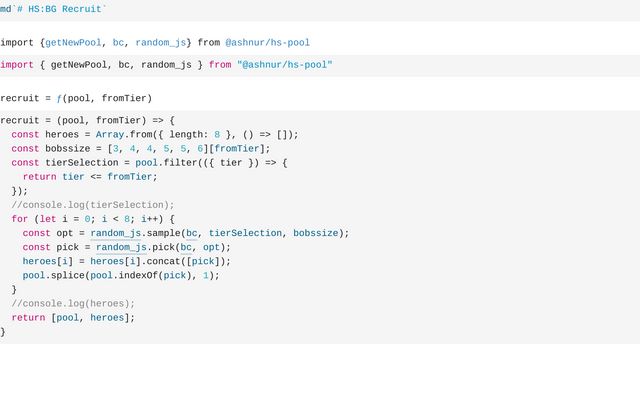
Task: Expand the ƒ(pool, fromTier) function output
Action: pos(60,98)
